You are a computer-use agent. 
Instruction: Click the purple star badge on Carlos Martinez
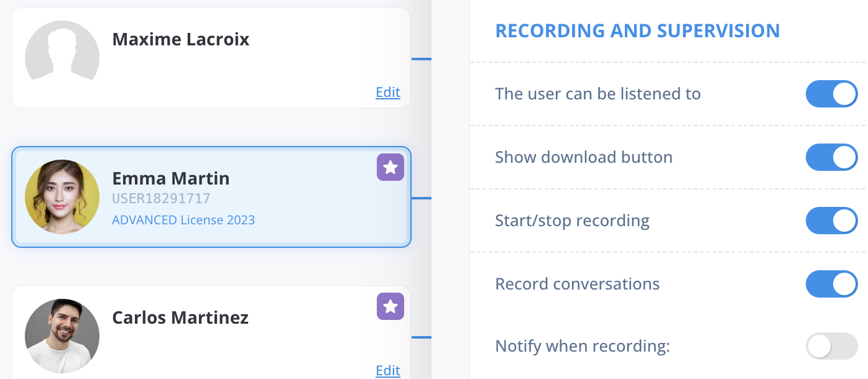pos(390,306)
